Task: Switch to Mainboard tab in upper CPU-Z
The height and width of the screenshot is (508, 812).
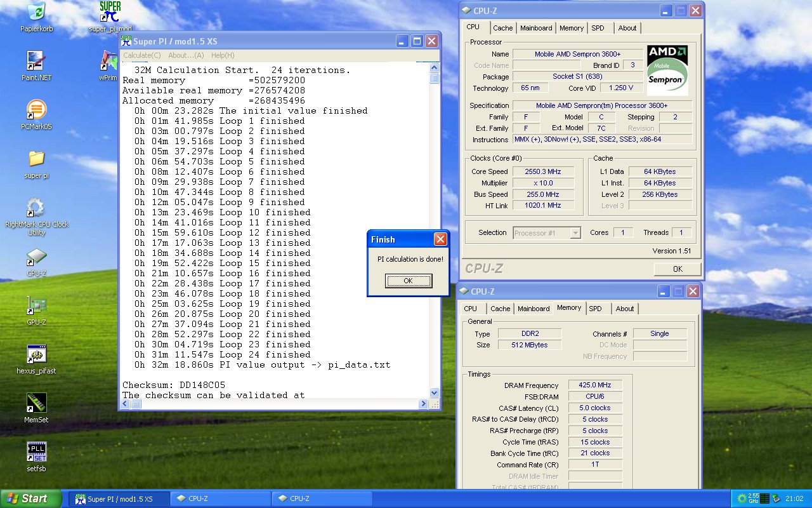Action: [536, 28]
